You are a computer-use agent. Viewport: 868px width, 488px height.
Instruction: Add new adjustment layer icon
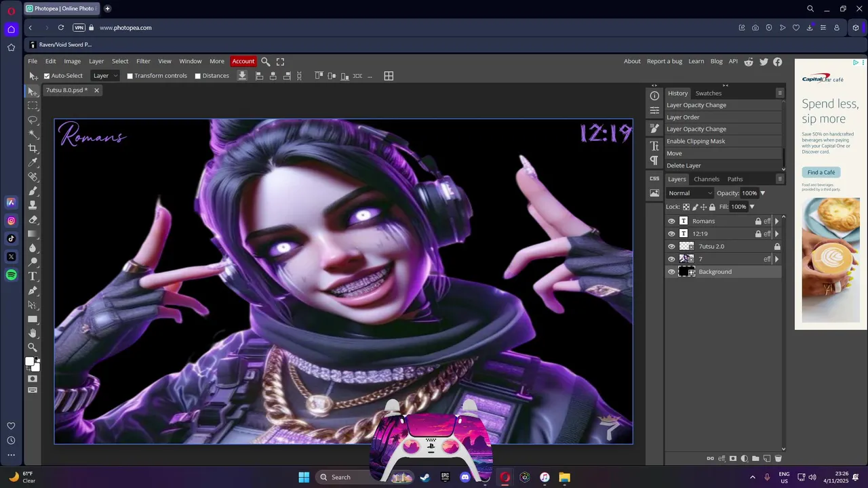(745, 459)
